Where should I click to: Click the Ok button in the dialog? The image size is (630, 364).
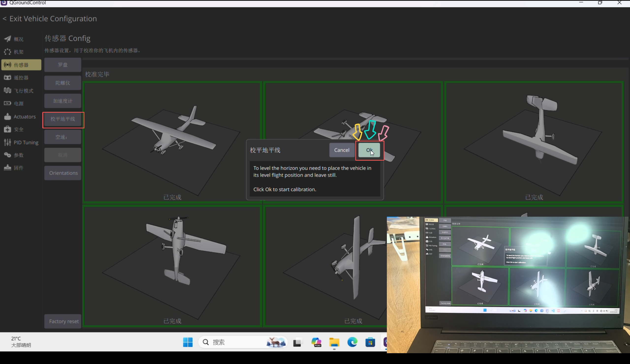[369, 150]
